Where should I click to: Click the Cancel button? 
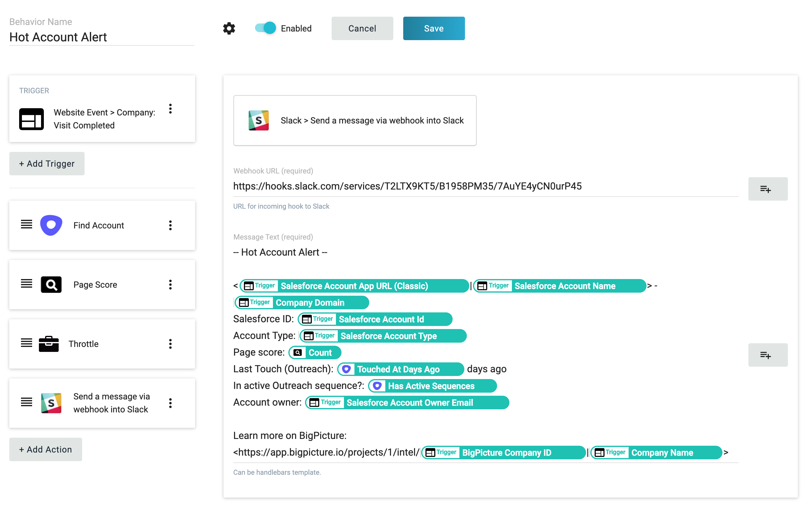pyautogui.click(x=362, y=28)
